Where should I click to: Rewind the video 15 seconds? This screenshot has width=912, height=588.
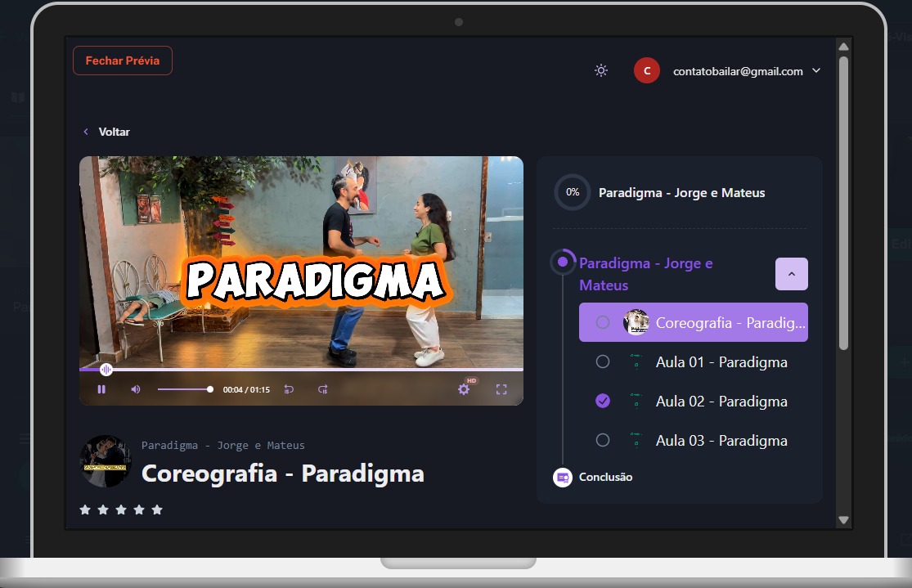coord(289,389)
